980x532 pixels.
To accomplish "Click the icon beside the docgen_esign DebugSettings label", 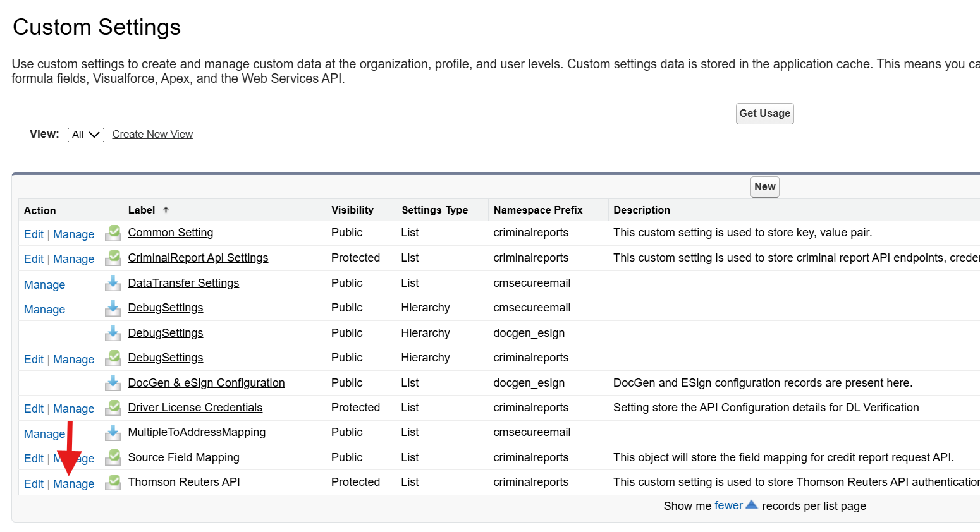I will coord(113,333).
